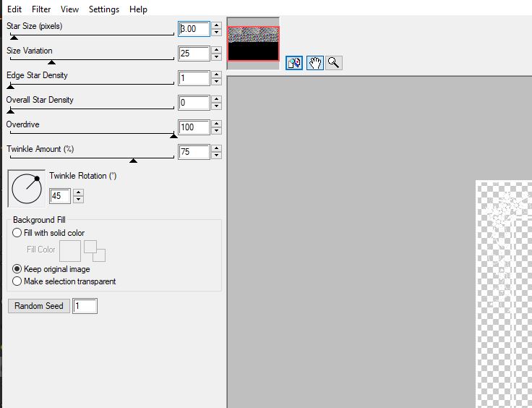Open the View menu
Screen dimensions: 532x408
click(69, 9)
